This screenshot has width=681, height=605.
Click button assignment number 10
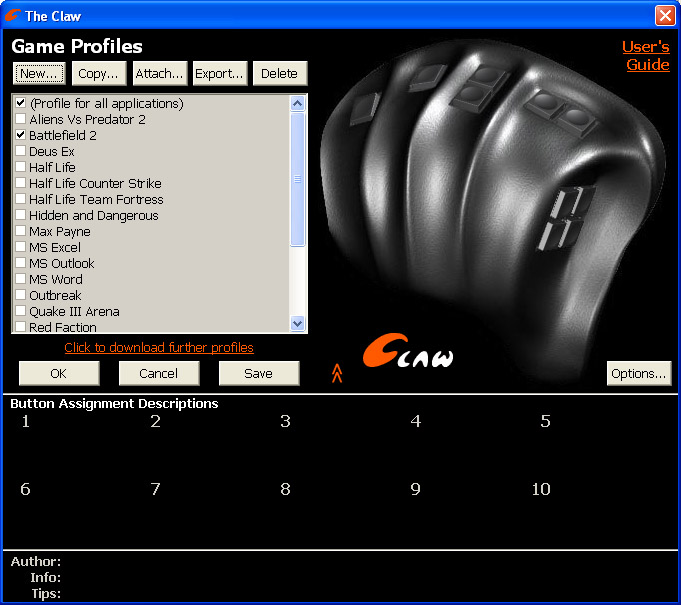[x=541, y=489]
